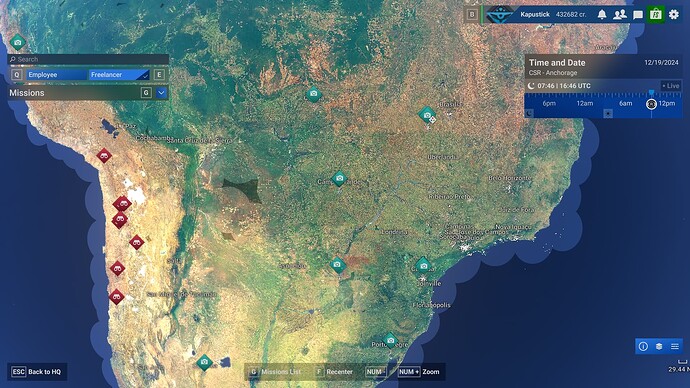The height and width of the screenshot is (388, 690).
Task: Open the green Marketplace bag icon
Action: point(656,15)
